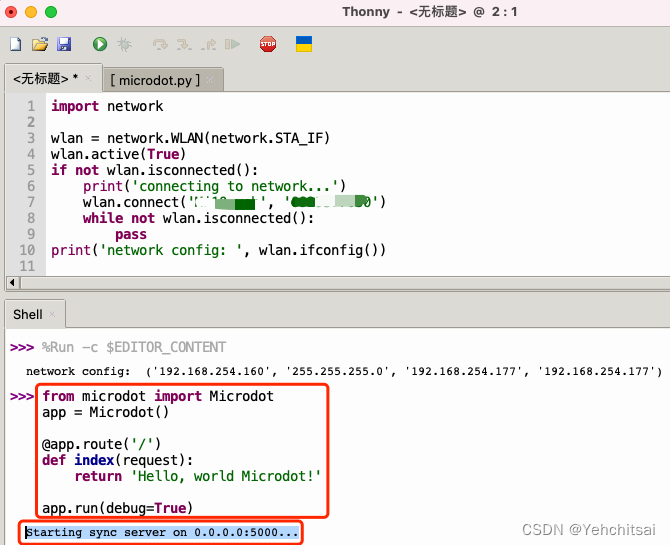Click the Ukraine flag support icon
Screen dimensions: 670x545
[x=304, y=44]
